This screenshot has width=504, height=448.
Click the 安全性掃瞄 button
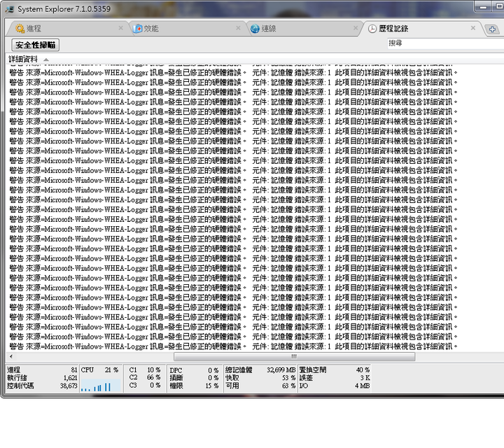click(x=36, y=45)
